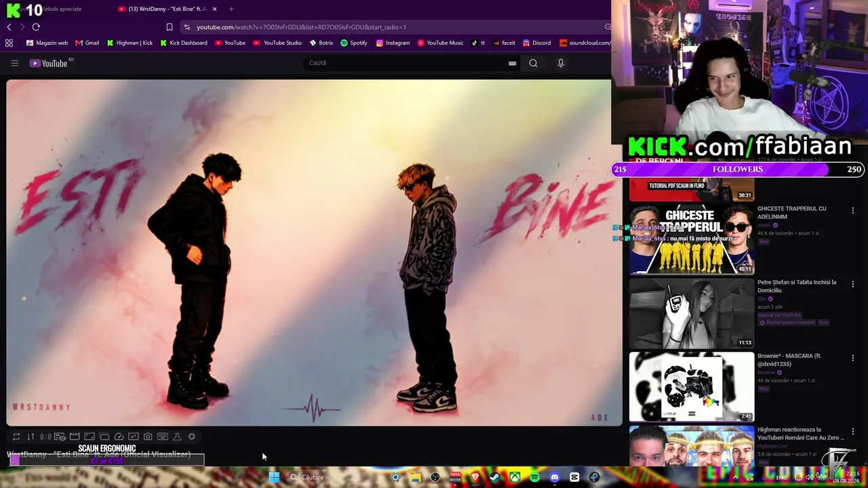The image size is (868, 488).
Task: Take a screenshot with the camera icon
Action: tap(148, 437)
